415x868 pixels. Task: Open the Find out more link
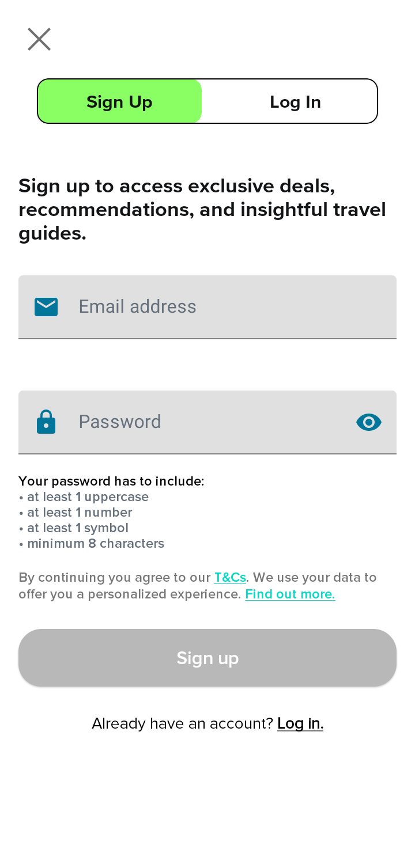click(x=290, y=594)
